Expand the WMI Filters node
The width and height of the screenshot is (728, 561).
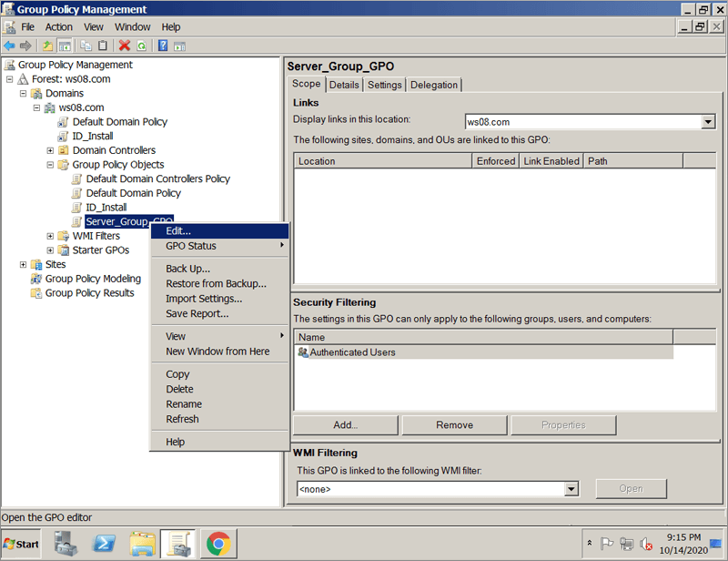50,236
